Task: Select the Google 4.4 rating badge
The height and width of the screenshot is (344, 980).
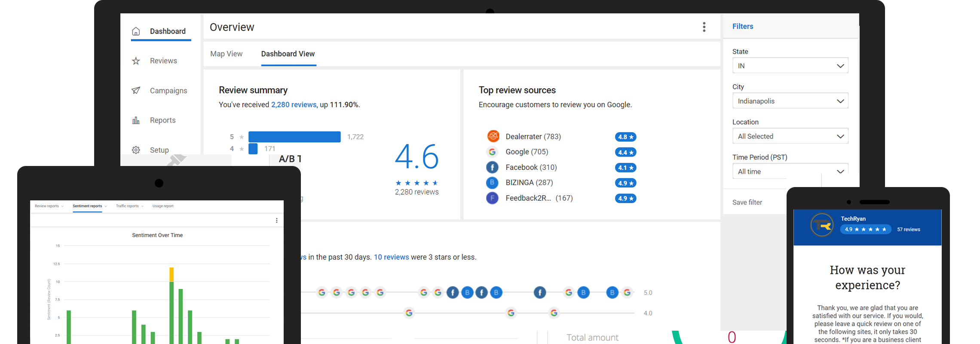Action: (x=625, y=152)
